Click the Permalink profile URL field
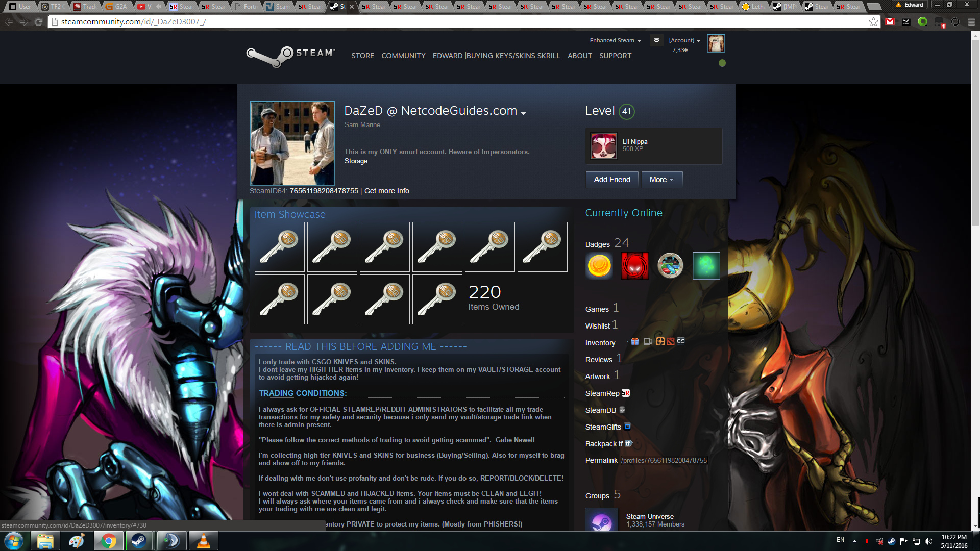980x551 pixels. click(x=664, y=460)
